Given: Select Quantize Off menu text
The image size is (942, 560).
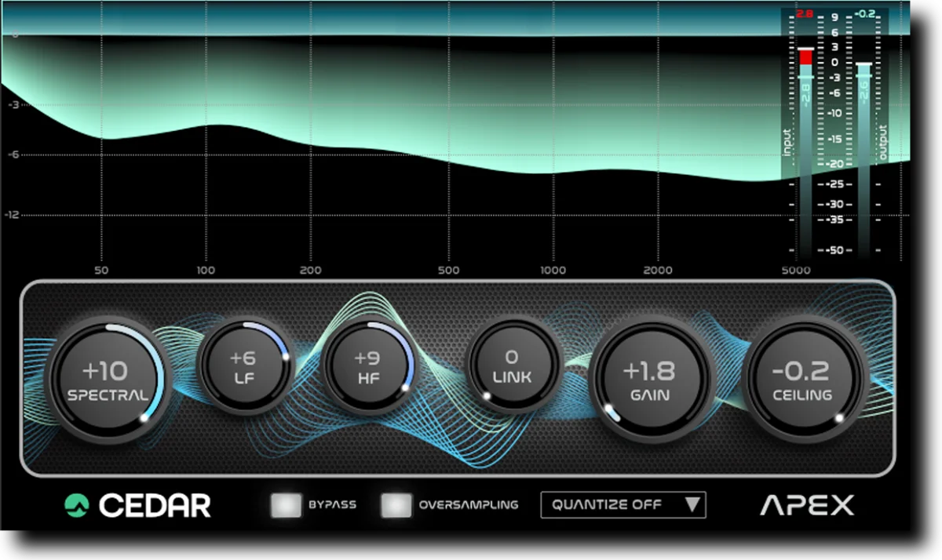Looking at the screenshot, I should [608, 504].
